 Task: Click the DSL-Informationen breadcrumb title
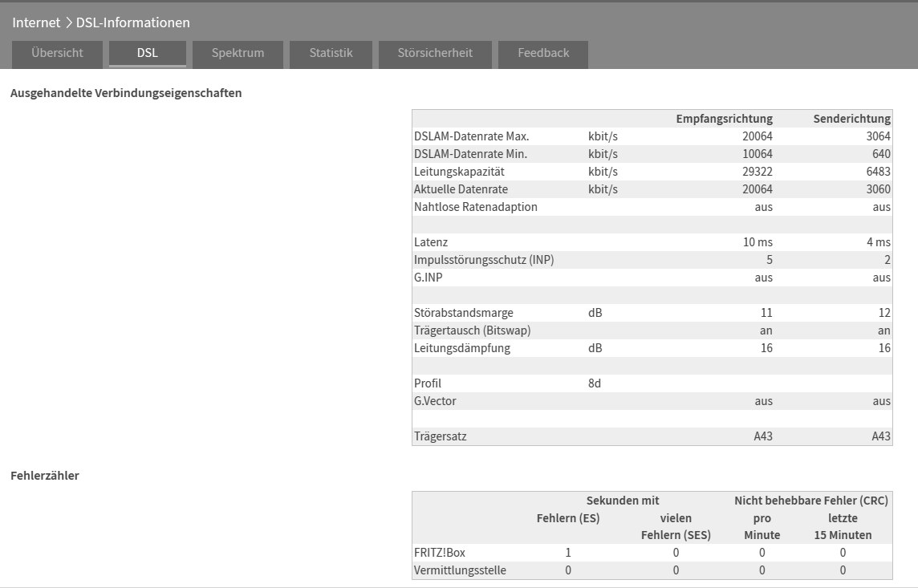pyautogui.click(x=133, y=22)
